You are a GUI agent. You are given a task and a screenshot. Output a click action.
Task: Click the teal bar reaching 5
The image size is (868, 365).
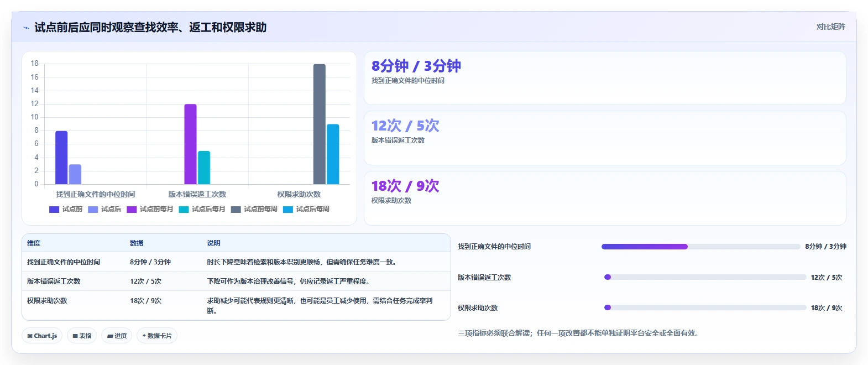click(204, 168)
